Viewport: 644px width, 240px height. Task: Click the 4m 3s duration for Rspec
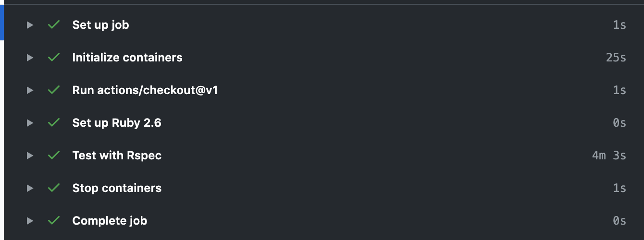pyautogui.click(x=609, y=156)
